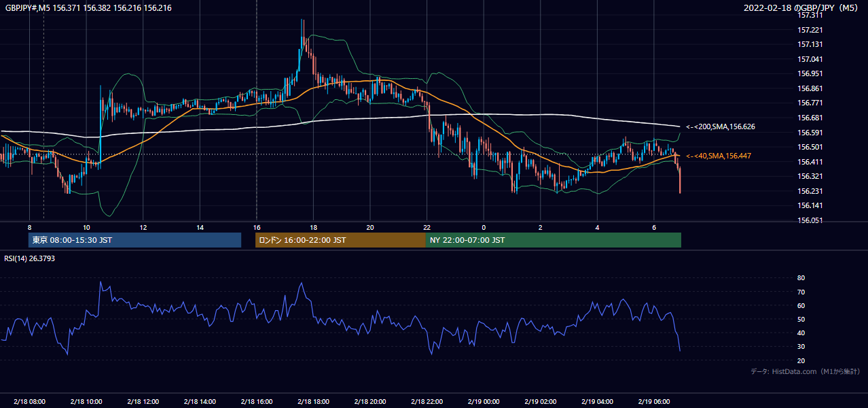Image resolution: width=868 pixels, height=408 pixels.
Task: Click price axis value 156.501
Action: tap(810, 147)
